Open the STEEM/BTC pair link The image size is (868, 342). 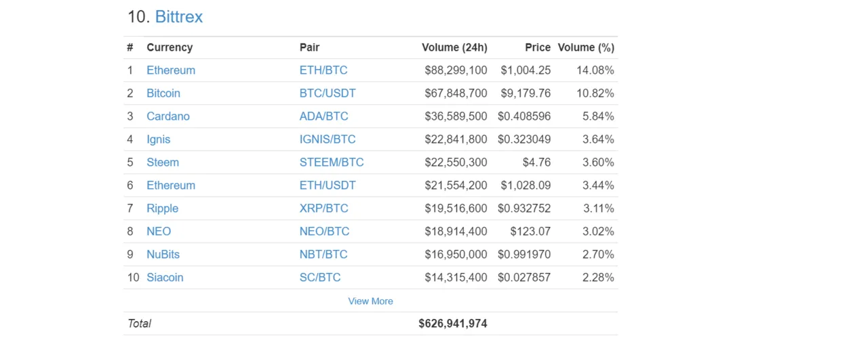332,163
